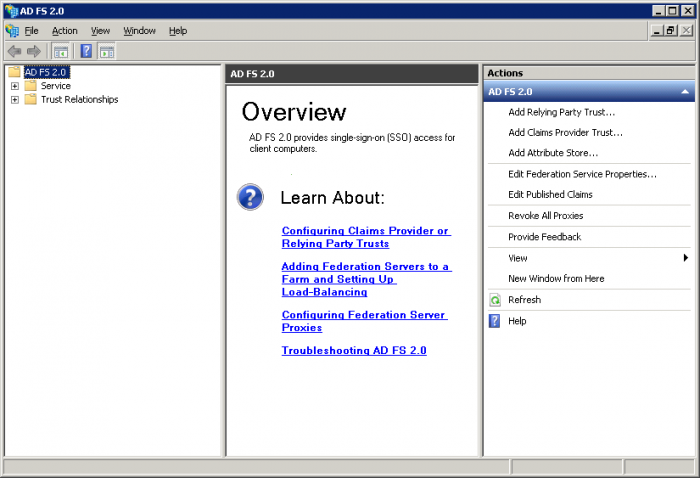The width and height of the screenshot is (700, 478).
Task: Click the Back arrow toolbar icon
Action: point(14,51)
